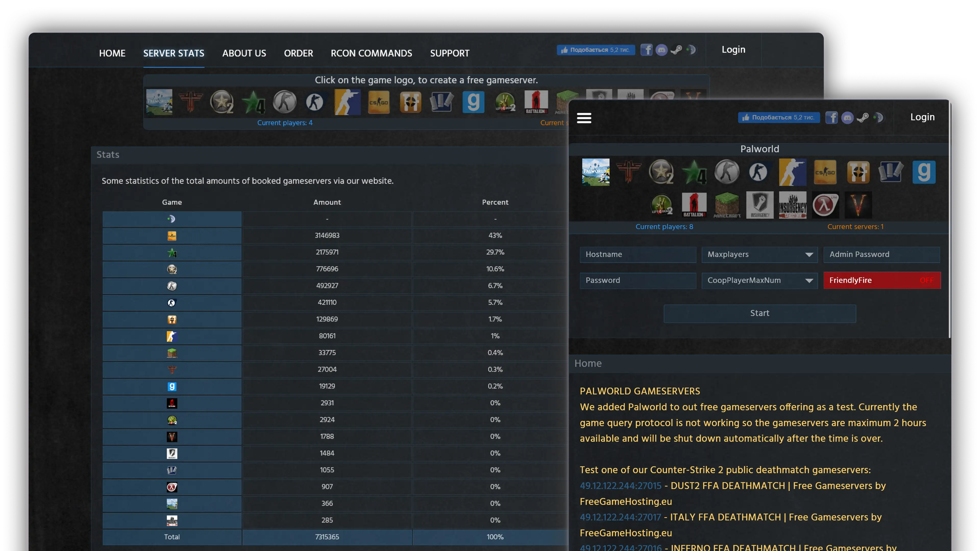Select the Battalion 1944 game logo
The image size is (980, 551).
694,205
